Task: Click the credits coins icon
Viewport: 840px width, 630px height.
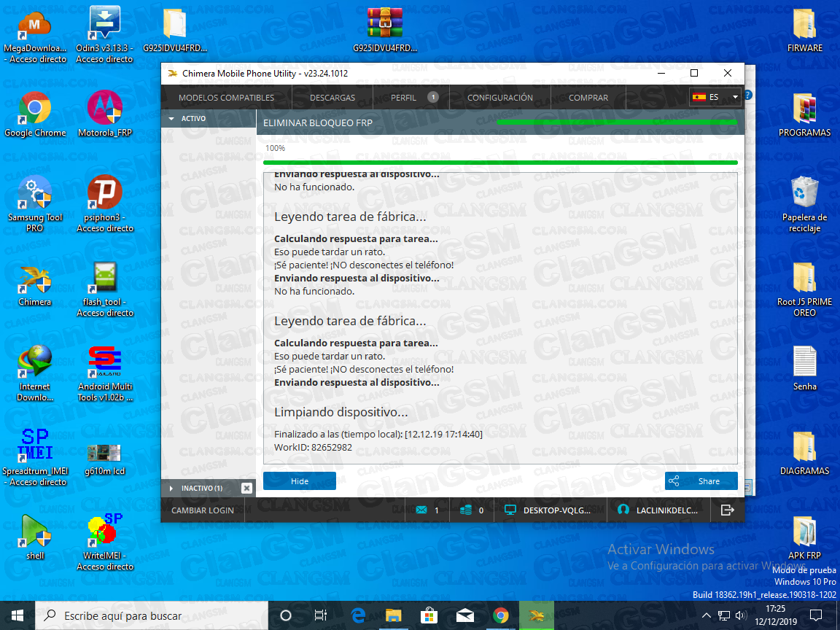Action: click(x=464, y=510)
